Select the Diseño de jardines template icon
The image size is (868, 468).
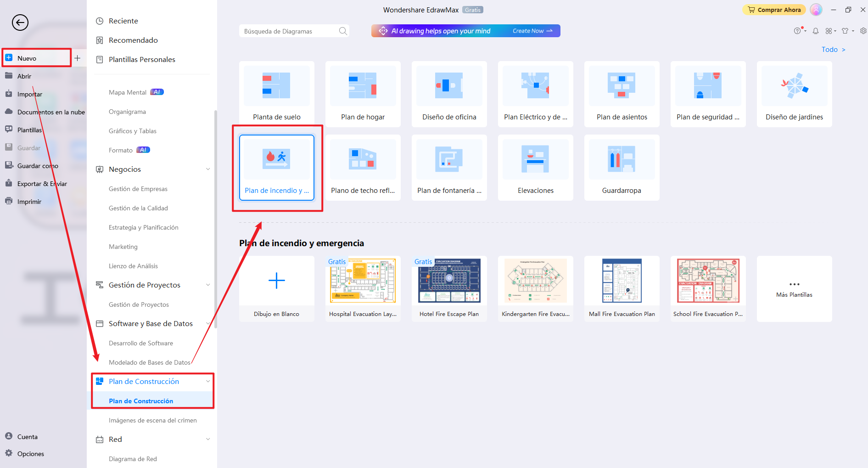pos(794,86)
